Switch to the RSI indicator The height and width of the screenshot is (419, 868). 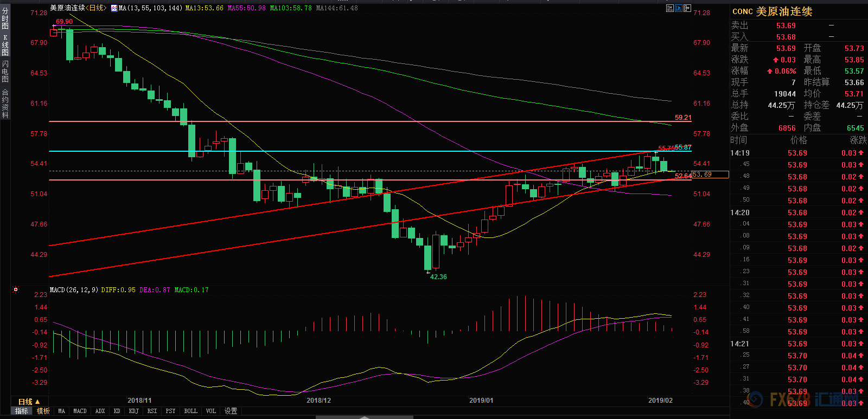pos(152,411)
